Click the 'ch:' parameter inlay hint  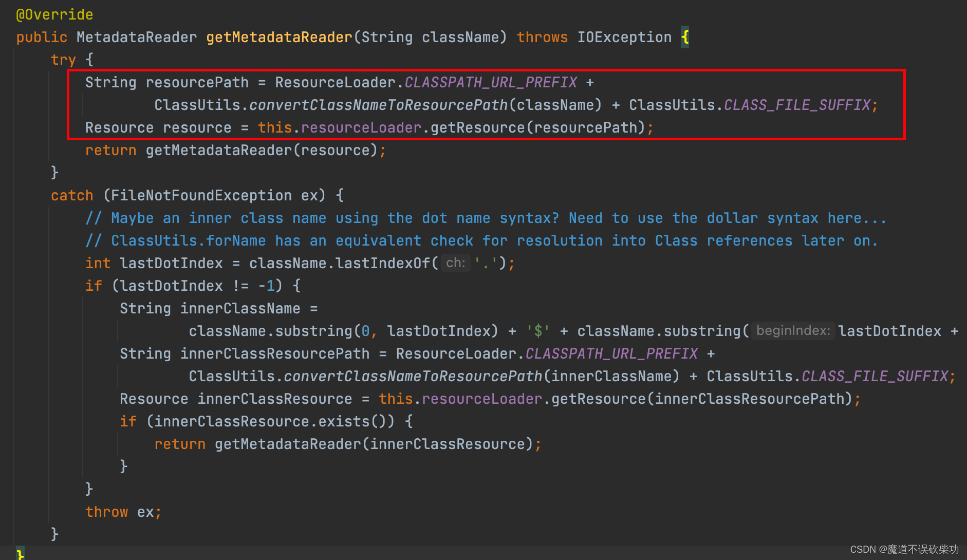coord(455,263)
